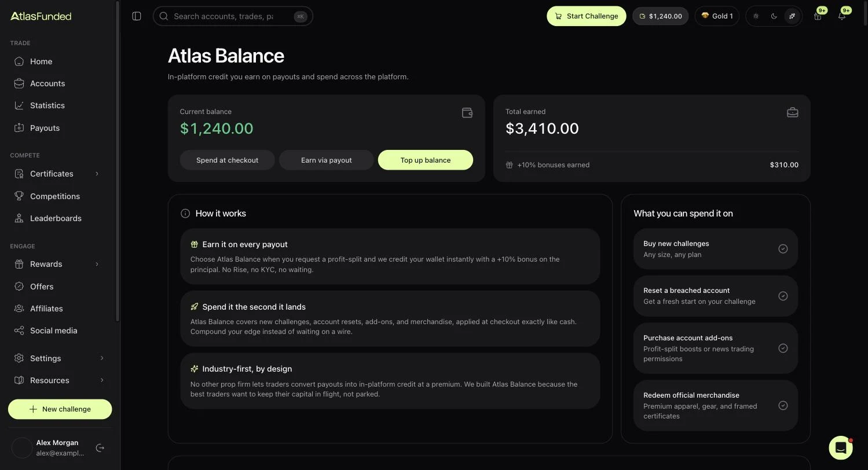
Task: Open the gift rewards icon in header
Action: click(x=818, y=16)
